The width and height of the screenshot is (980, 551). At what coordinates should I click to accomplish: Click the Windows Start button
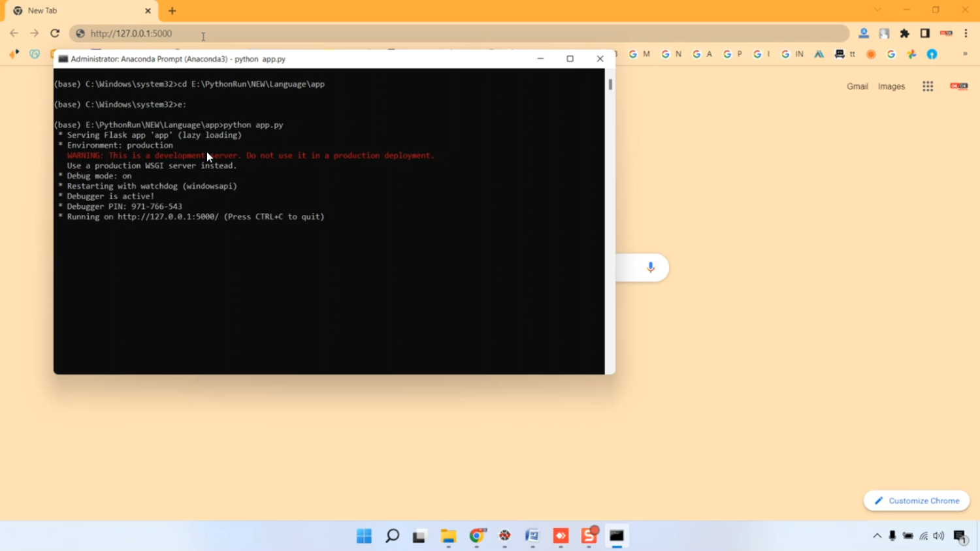(x=364, y=536)
